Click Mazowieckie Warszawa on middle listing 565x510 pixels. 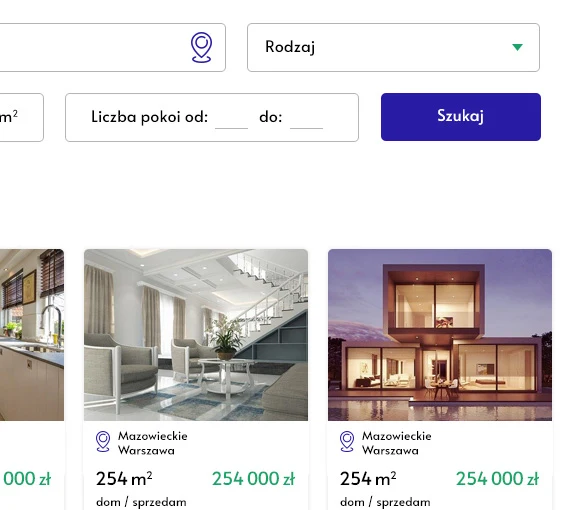(x=152, y=443)
